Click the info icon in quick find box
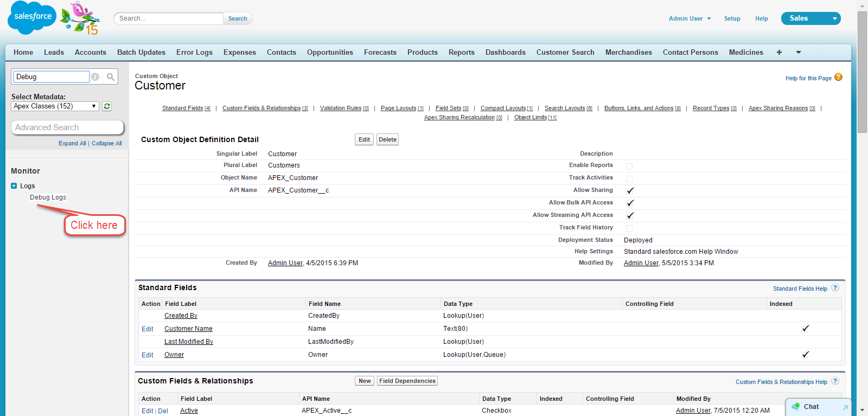Screen dimensions: 868x416 (95, 77)
